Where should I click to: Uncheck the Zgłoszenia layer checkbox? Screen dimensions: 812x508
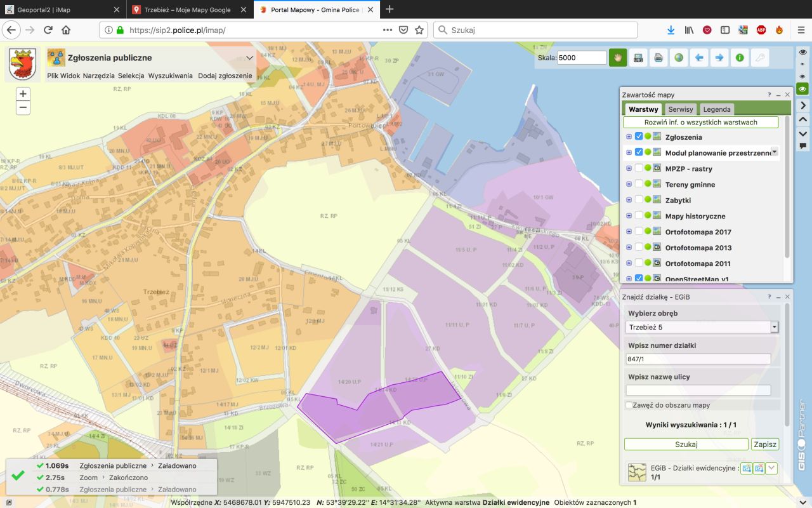click(x=639, y=137)
